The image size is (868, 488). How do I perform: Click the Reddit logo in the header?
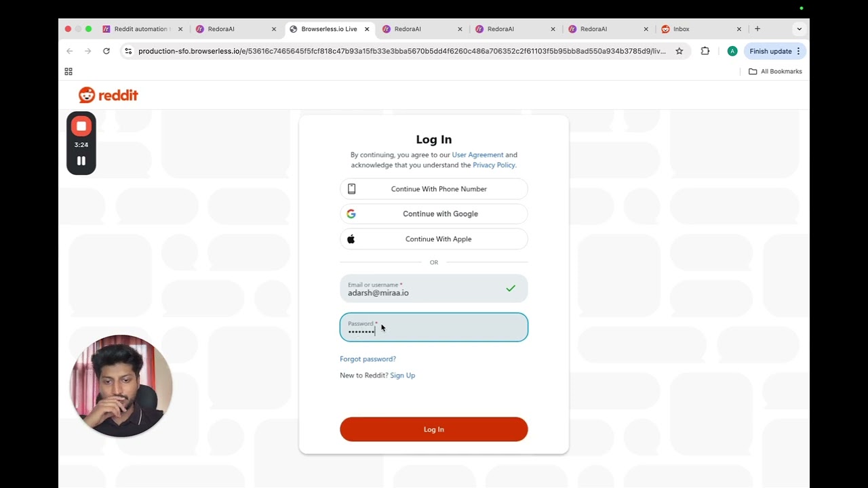pyautogui.click(x=108, y=95)
